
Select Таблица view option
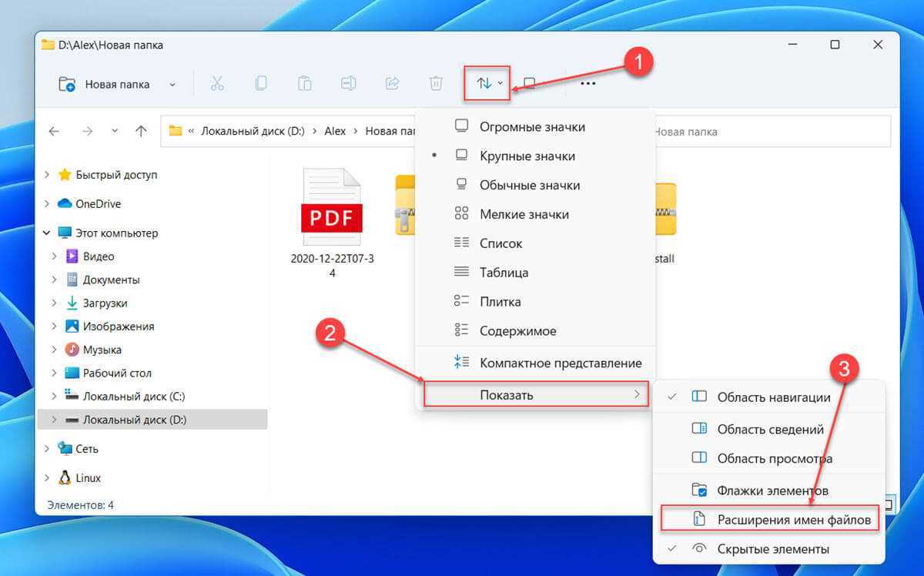pyautogui.click(x=535, y=273)
